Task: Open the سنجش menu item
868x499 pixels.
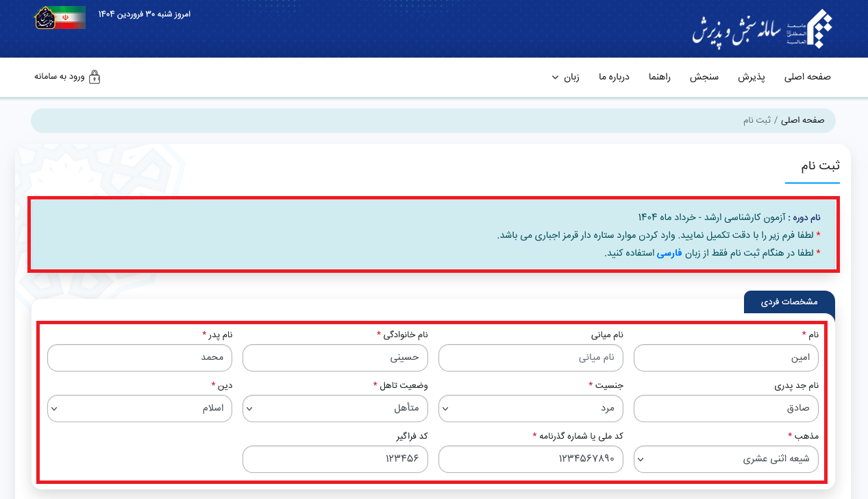Action: tap(704, 77)
